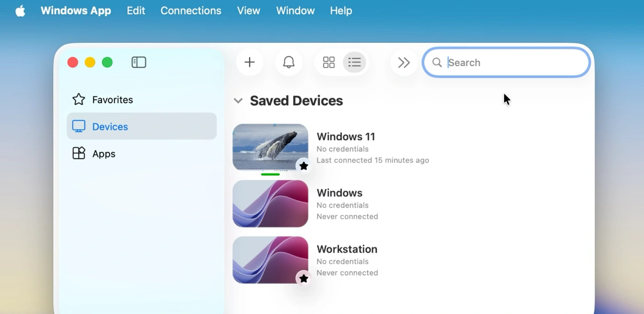
Task: Open the Windows device thumbnail
Action: (x=270, y=204)
